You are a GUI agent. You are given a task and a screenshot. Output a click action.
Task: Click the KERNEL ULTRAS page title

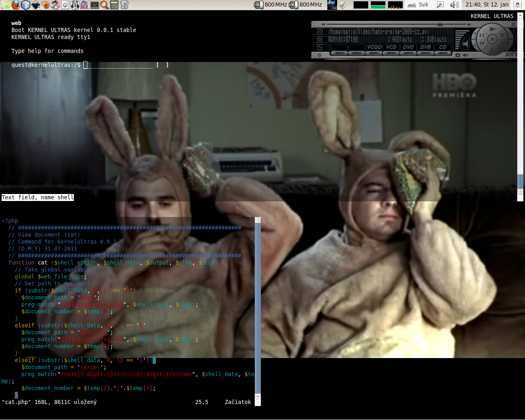(492, 16)
